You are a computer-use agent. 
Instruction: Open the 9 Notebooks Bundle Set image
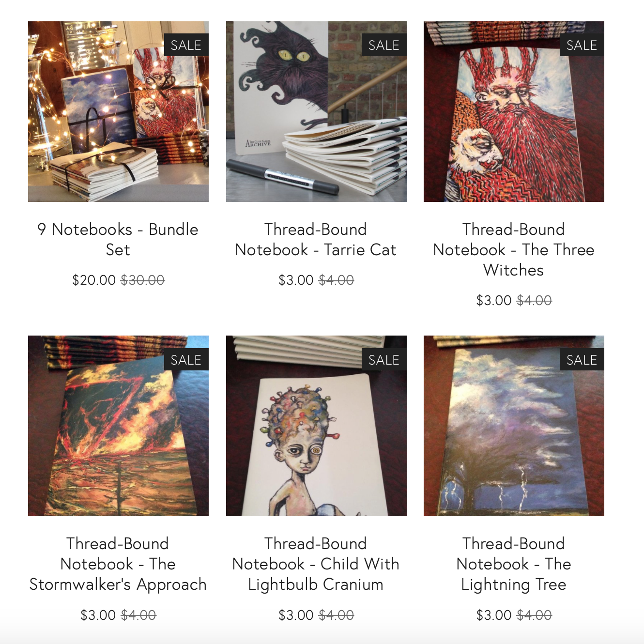point(118,111)
